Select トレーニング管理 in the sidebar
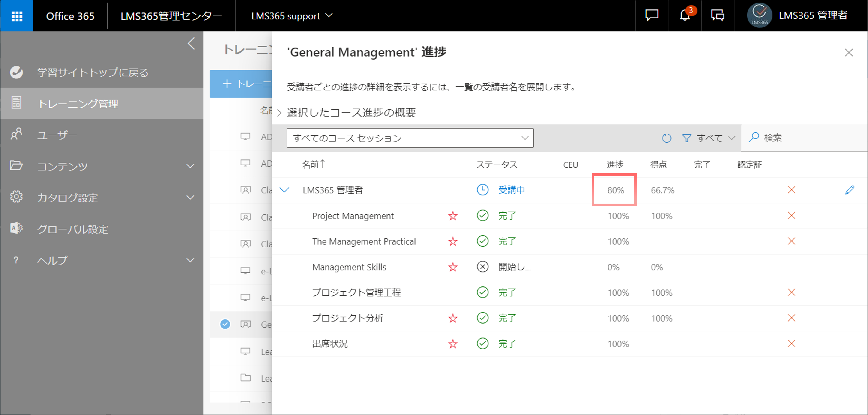Image resolution: width=868 pixels, height=415 pixels. click(x=102, y=103)
